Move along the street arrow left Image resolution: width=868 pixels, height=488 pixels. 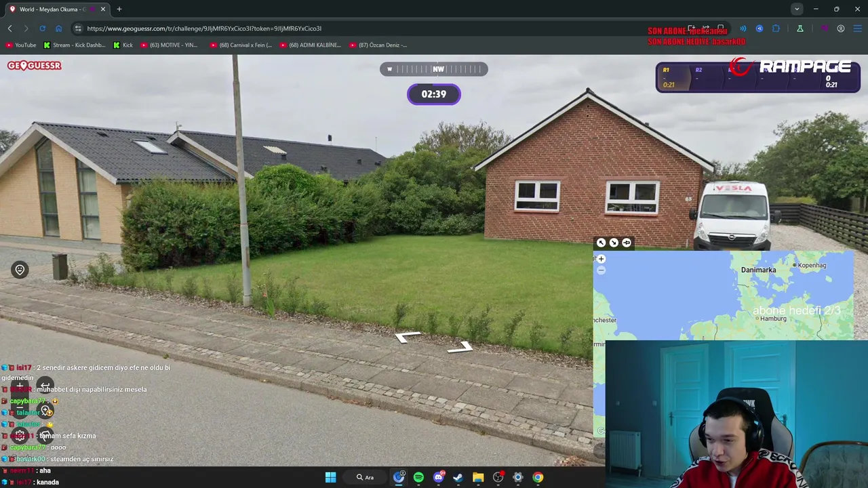point(408,337)
